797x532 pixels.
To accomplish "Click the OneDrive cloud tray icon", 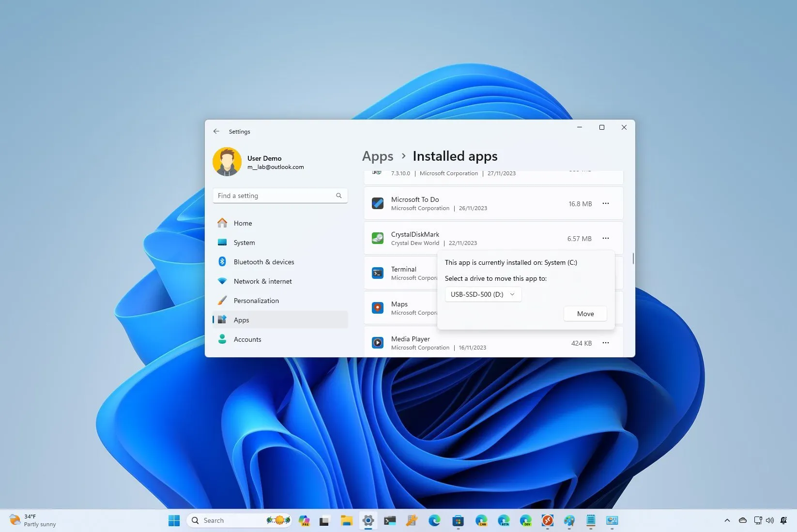I will 743,520.
